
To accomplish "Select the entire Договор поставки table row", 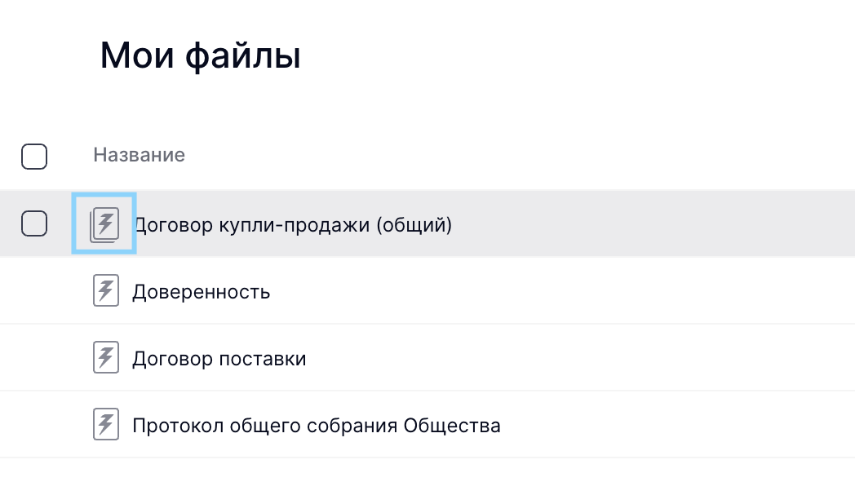I will click(427, 357).
